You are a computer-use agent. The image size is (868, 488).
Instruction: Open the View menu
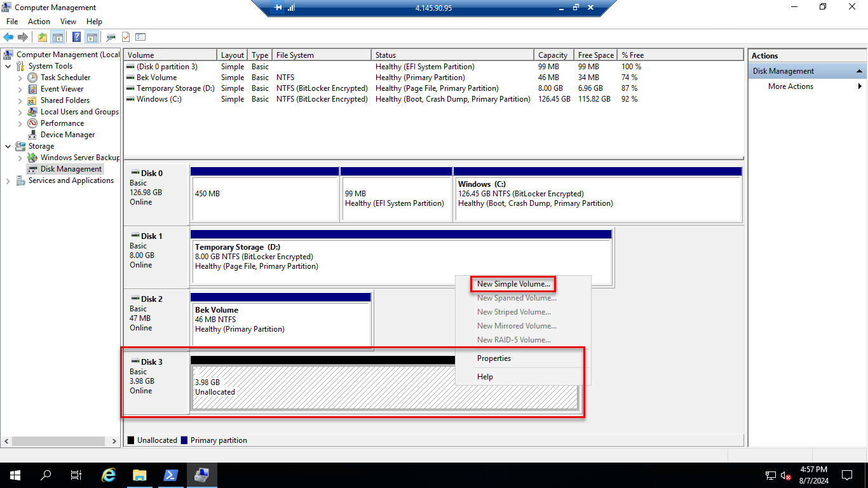68,22
